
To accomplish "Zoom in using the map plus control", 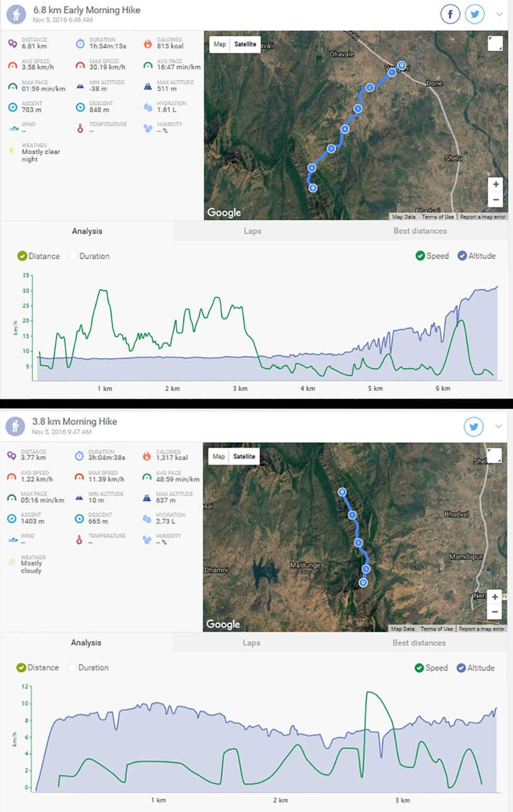I will pos(496,184).
